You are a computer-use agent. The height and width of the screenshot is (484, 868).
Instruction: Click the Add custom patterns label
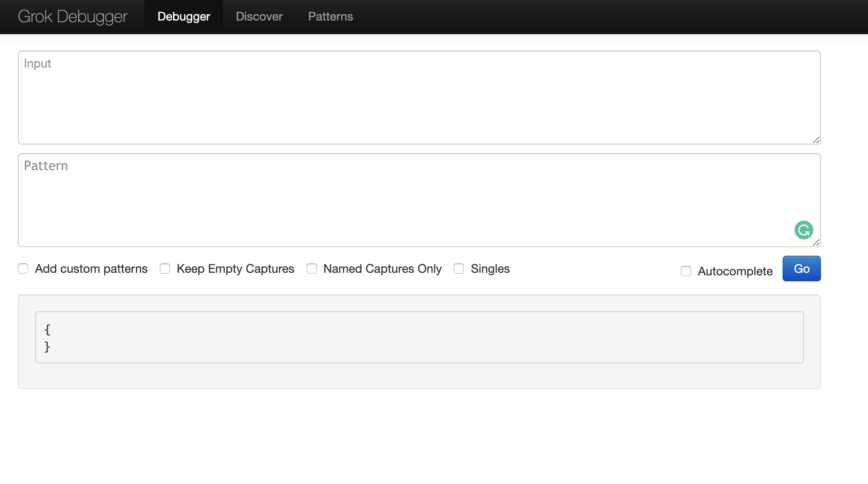pos(91,269)
